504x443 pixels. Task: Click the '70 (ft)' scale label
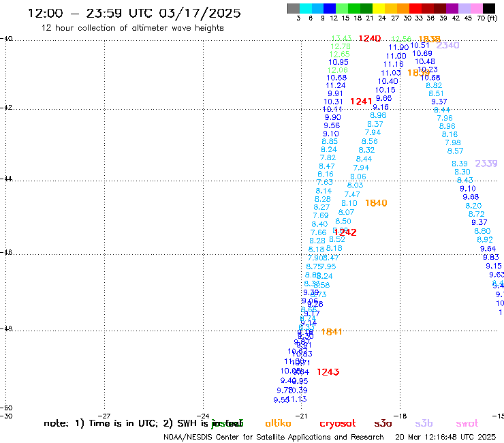coord(487,18)
